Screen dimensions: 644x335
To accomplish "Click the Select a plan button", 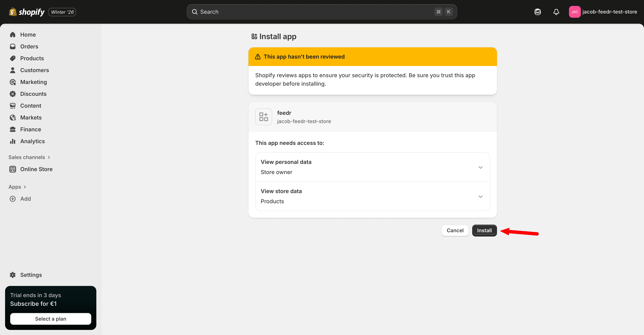I will (50, 319).
